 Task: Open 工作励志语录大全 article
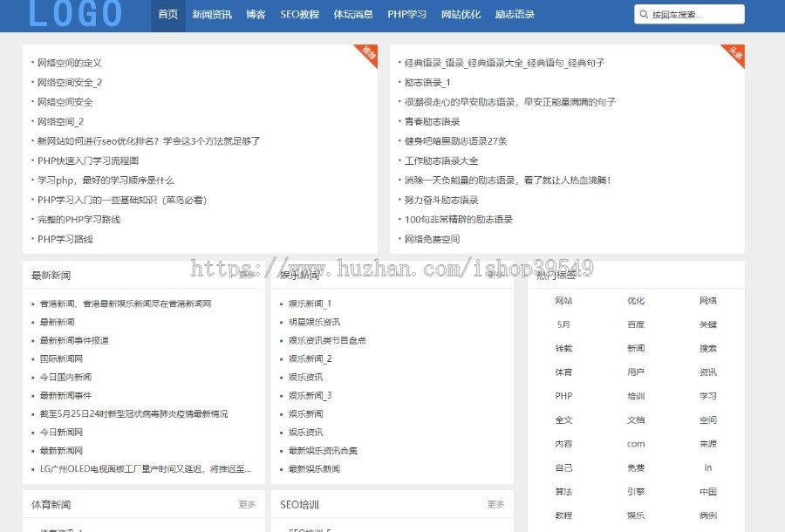click(441, 160)
